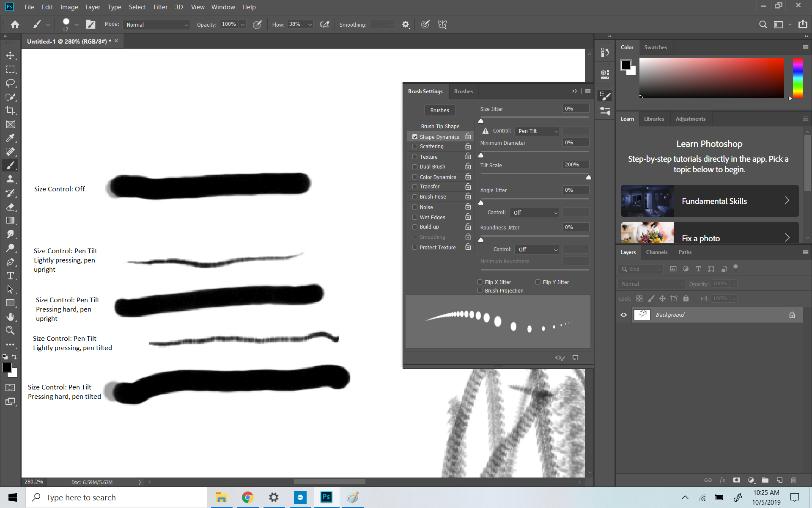This screenshot has width=812, height=508.
Task: Pick the Eraser tool
Action: (10, 207)
